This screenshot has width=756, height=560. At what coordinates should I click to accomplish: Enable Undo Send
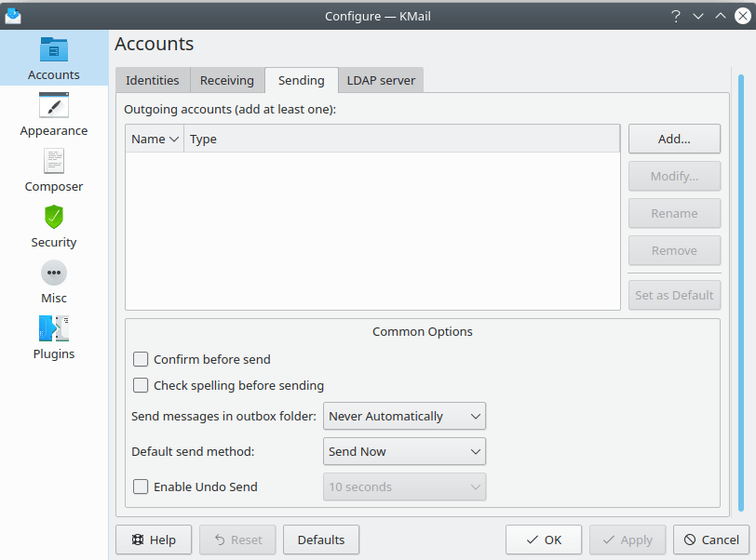[x=141, y=487]
